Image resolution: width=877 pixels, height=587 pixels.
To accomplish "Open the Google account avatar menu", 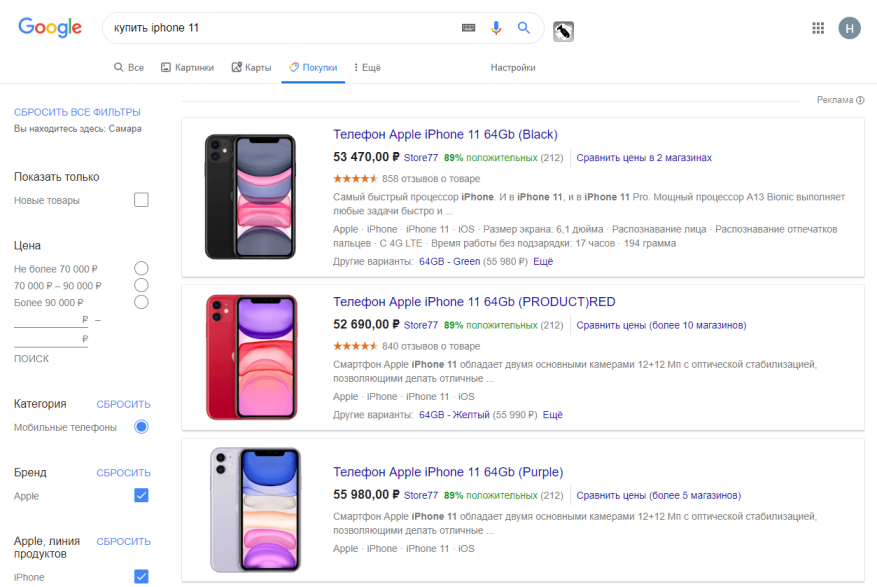I will click(849, 28).
